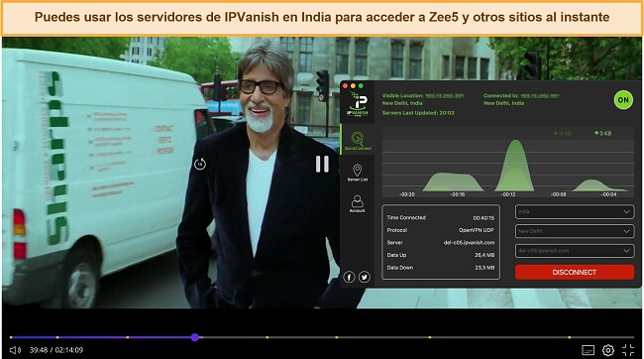Maximize the IPVanish window

(361, 86)
